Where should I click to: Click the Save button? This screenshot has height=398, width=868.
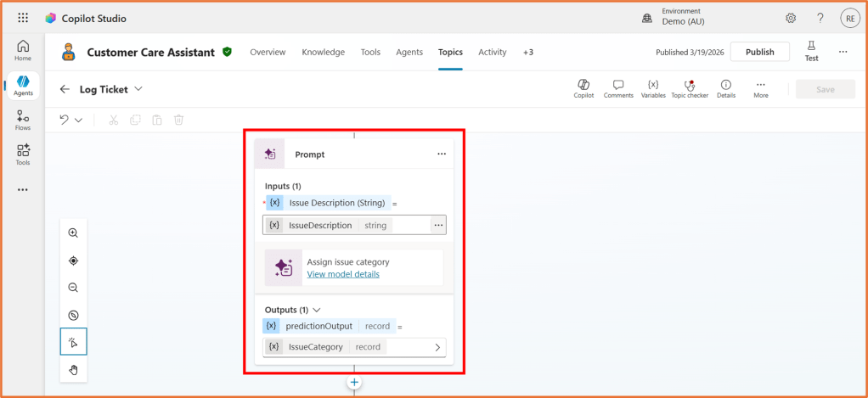point(825,89)
